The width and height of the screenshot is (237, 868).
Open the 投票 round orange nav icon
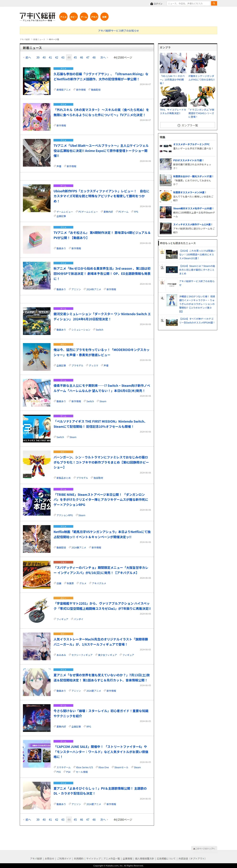click(x=104, y=17)
